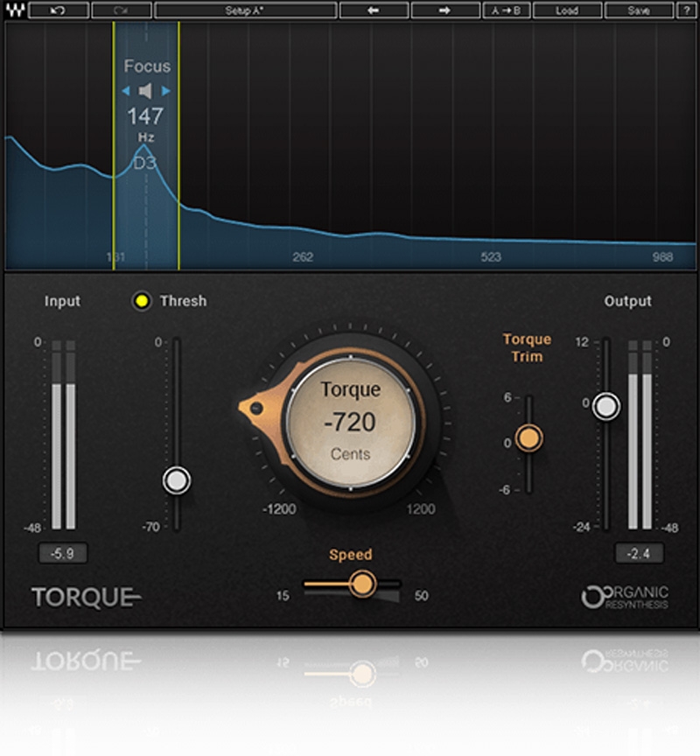The width and height of the screenshot is (700, 756).
Task: Load the previous preset with left arrow
Action: [x=374, y=10]
